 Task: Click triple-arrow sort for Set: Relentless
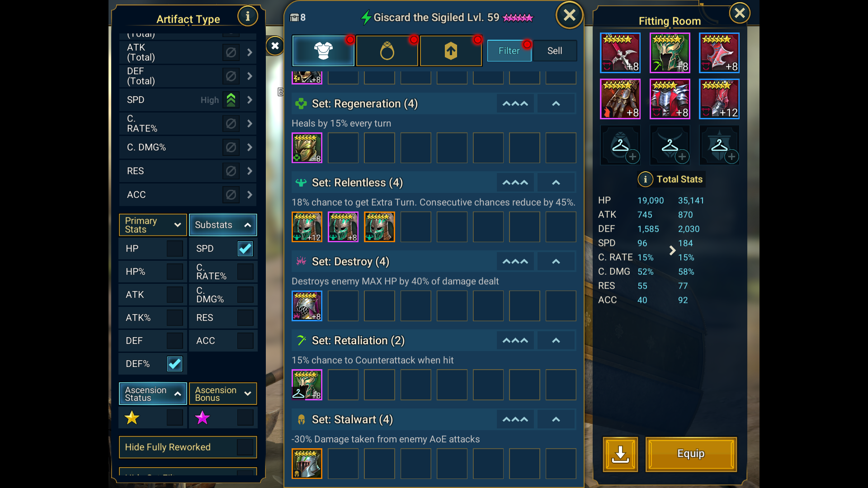515,183
